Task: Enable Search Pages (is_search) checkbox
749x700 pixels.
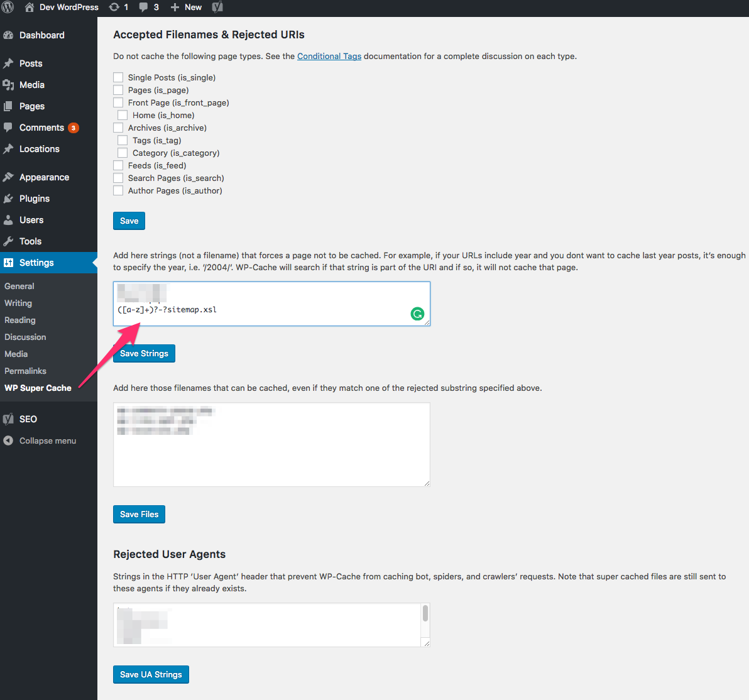Action: pyautogui.click(x=118, y=178)
